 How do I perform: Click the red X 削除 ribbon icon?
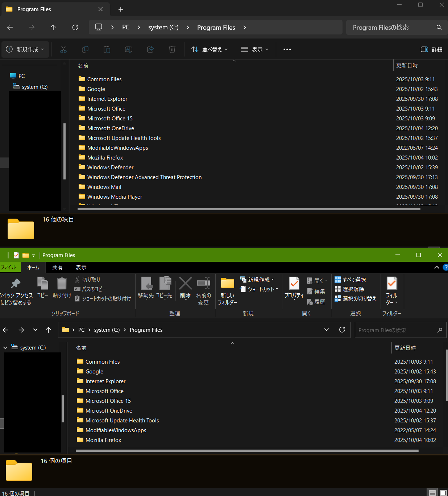coord(185,284)
